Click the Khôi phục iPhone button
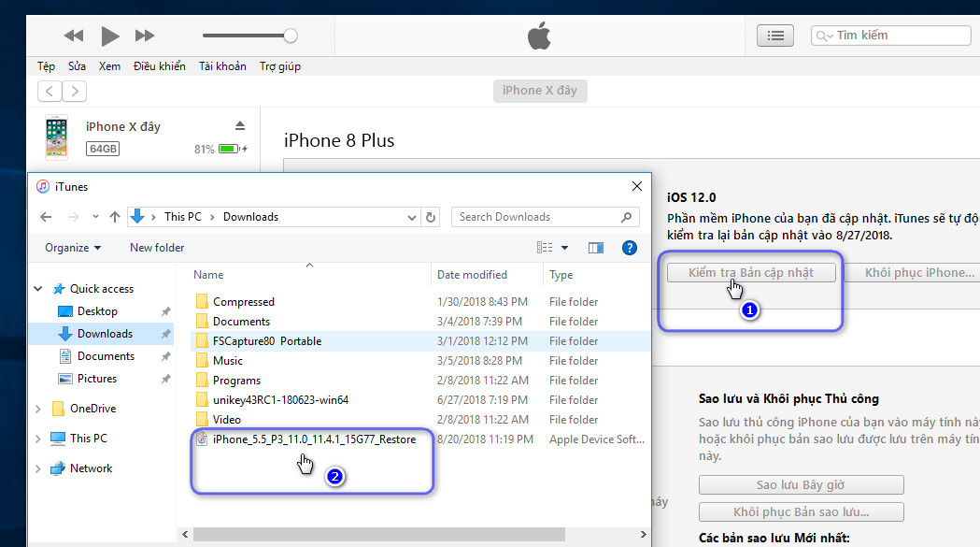Viewport: 980px width, 547px height. [916, 273]
